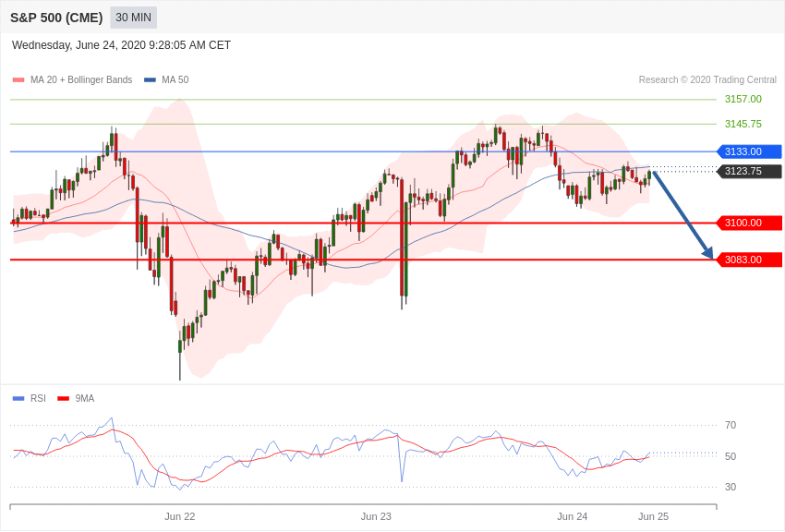Click the blue MA 50 legend swatch
The width and height of the screenshot is (785, 532).
pos(150,80)
